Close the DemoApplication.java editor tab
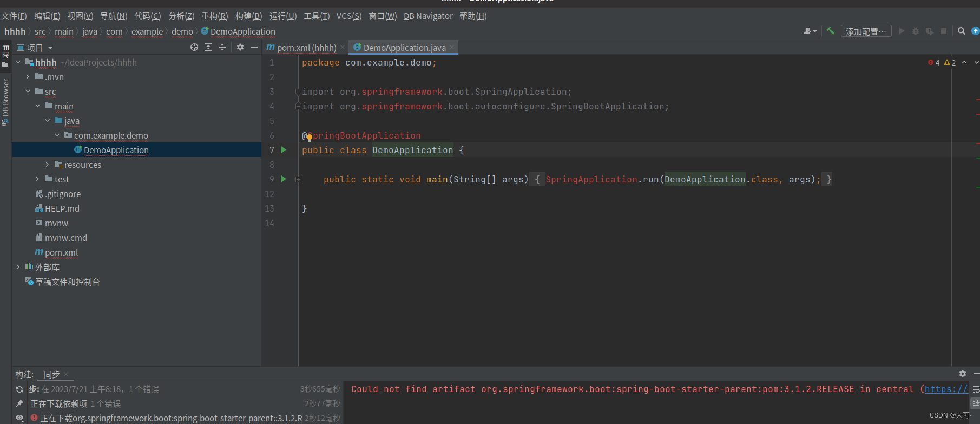The image size is (980, 424). pyautogui.click(x=452, y=48)
